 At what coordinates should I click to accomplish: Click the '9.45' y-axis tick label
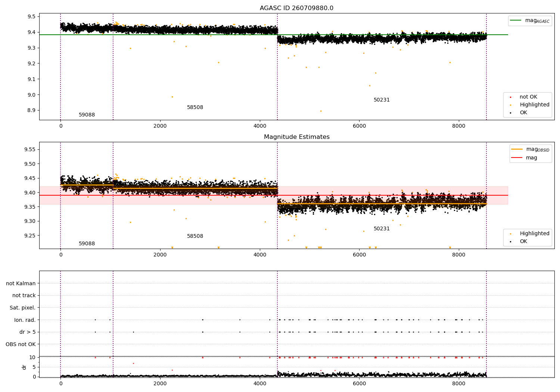pyautogui.click(x=30, y=178)
